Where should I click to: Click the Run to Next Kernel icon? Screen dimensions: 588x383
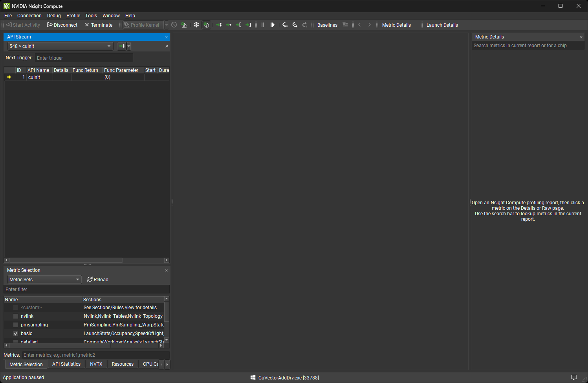[x=219, y=25]
